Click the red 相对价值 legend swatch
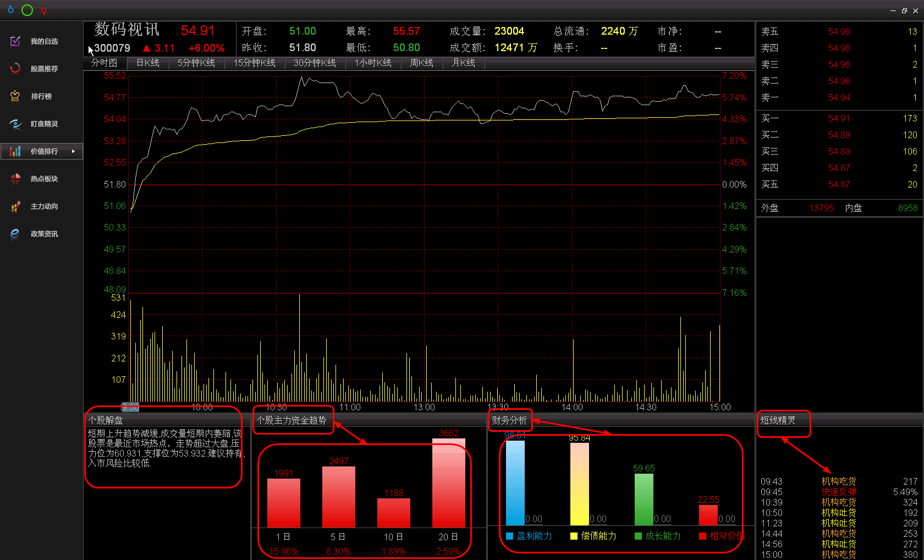The width and height of the screenshot is (924, 560). [x=702, y=536]
